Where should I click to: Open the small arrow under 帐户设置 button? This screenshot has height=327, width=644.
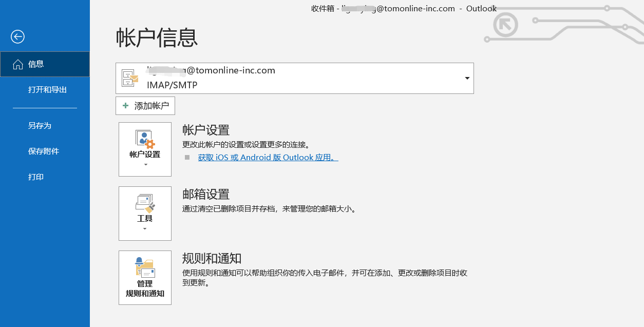(145, 165)
